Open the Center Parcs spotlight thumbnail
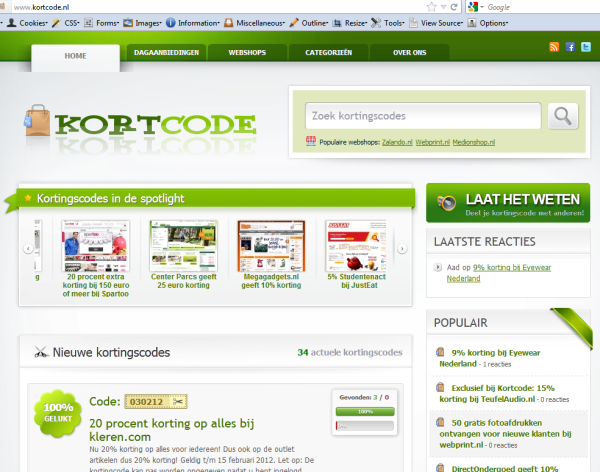Screen dimensions: 600x472 point(184,246)
